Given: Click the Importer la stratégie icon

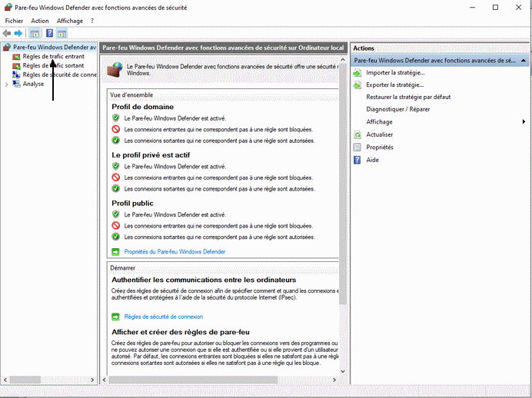Looking at the screenshot, I should click(357, 73).
